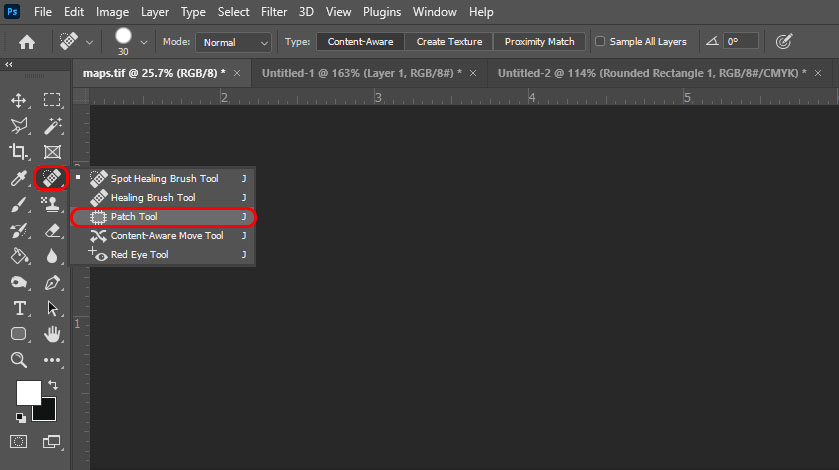The height and width of the screenshot is (470, 839).
Task: Select the Proximity Match type button
Action: coord(539,42)
